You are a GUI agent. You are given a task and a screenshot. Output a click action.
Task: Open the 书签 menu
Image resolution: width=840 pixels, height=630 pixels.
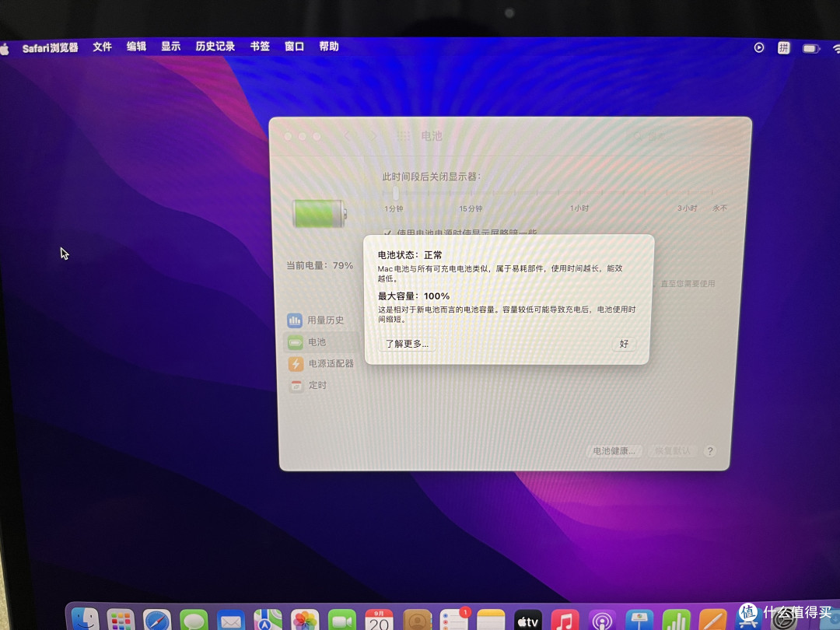click(260, 47)
